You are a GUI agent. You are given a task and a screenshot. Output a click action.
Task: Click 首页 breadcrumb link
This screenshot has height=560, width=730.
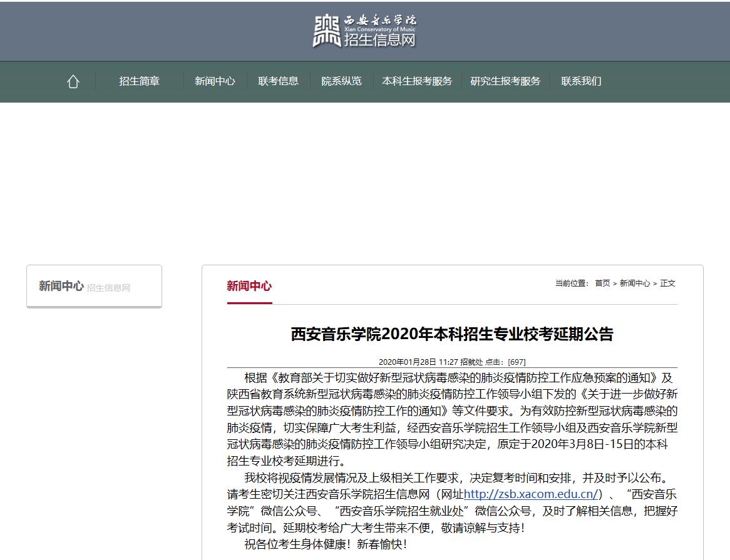602,283
